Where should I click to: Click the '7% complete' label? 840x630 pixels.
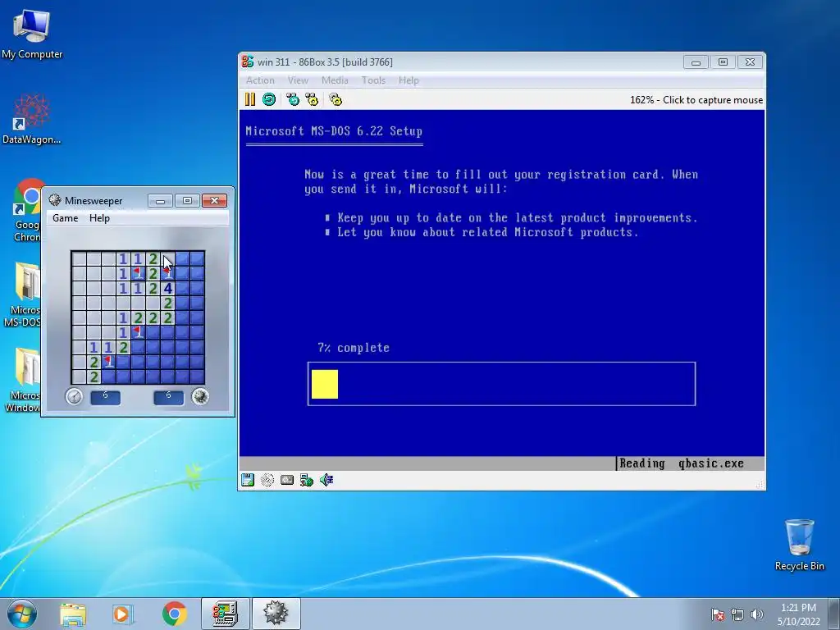click(x=354, y=348)
